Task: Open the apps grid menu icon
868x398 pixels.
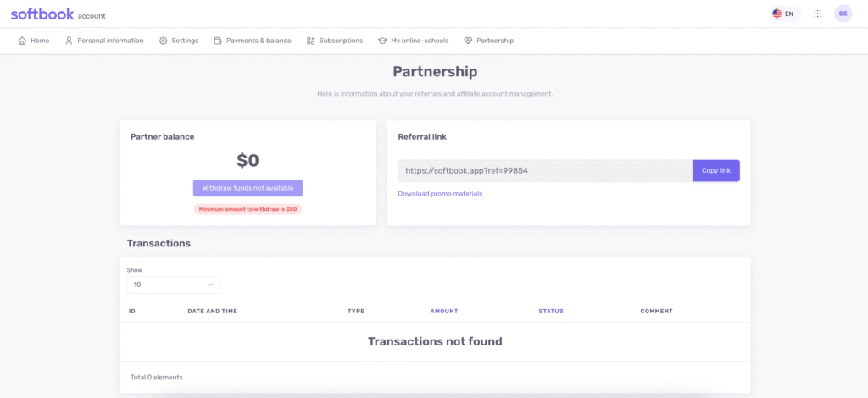Action: click(818, 14)
